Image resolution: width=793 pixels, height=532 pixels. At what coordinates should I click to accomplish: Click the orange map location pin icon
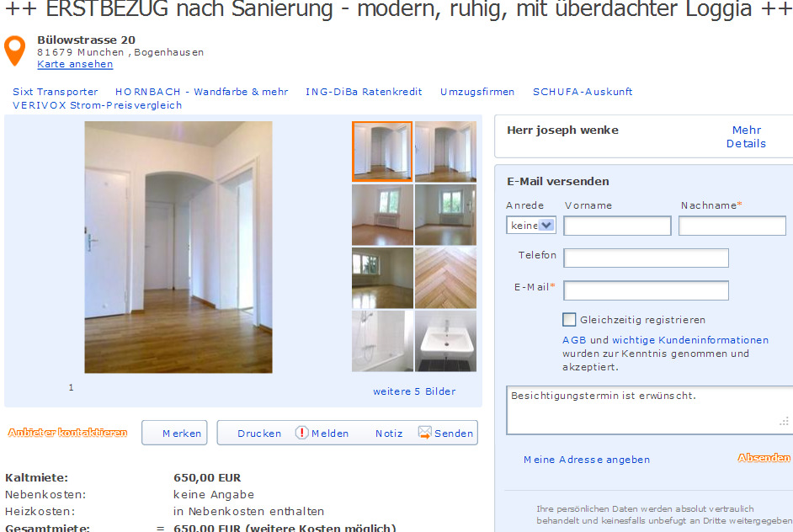tap(14, 51)
